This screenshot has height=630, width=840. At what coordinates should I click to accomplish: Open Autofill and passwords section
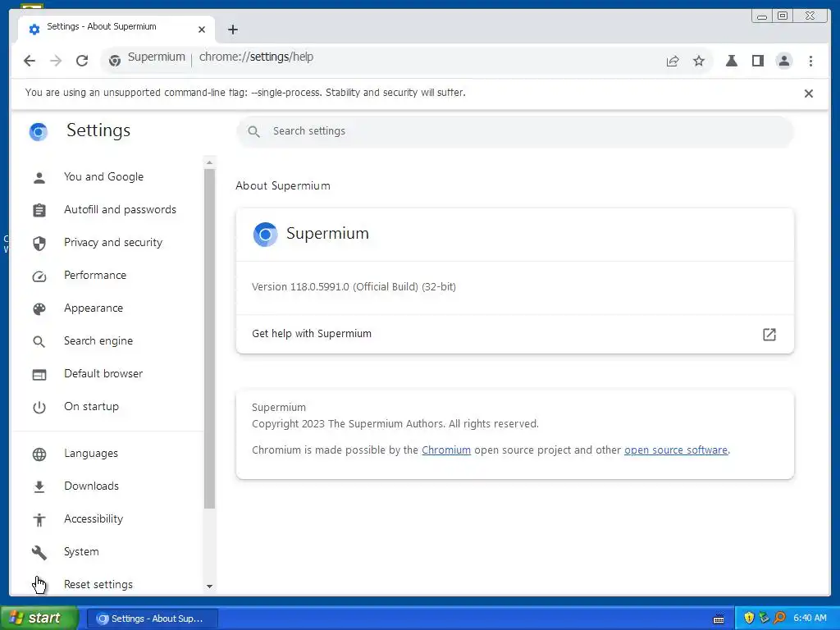[120, 209]
